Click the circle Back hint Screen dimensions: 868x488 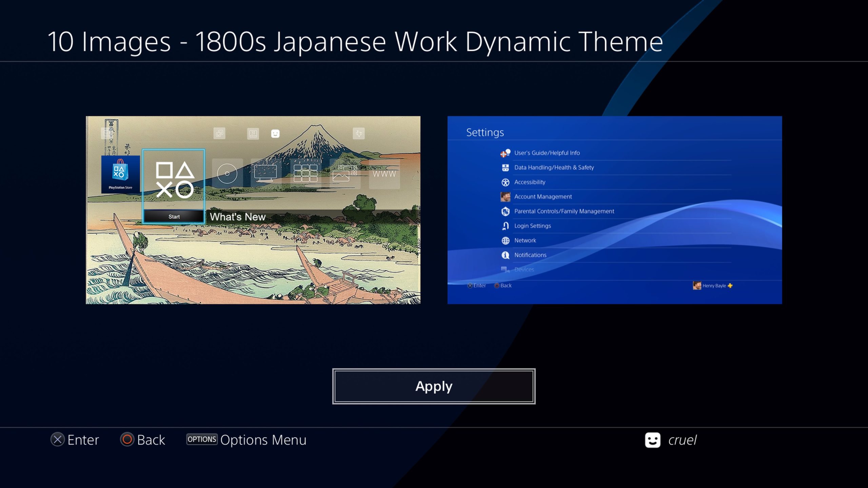point(142,440)
